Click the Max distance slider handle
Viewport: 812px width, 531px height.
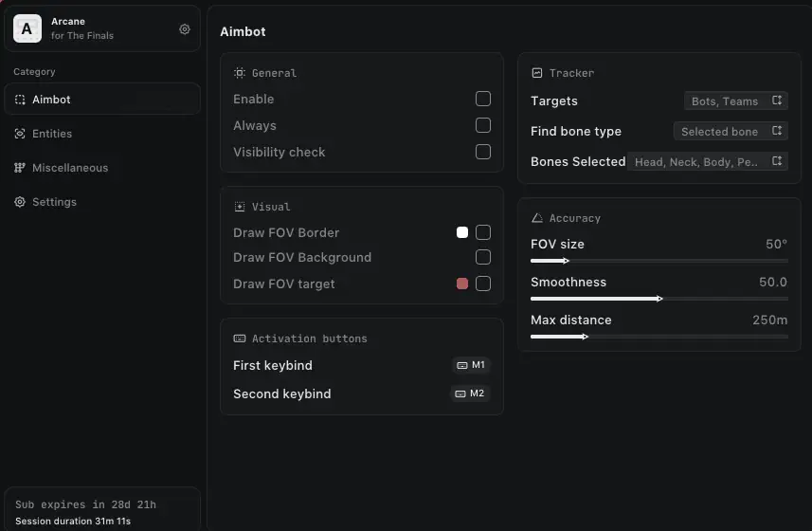(586, 337)
